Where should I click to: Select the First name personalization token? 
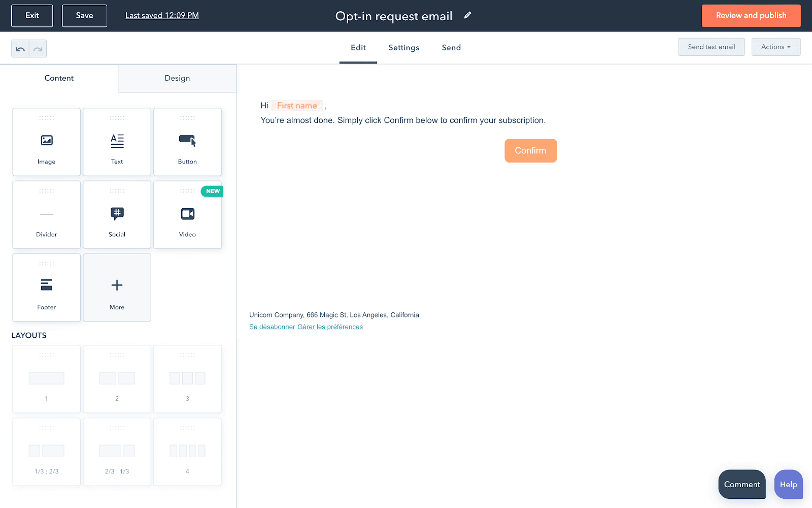click(297, 106)
